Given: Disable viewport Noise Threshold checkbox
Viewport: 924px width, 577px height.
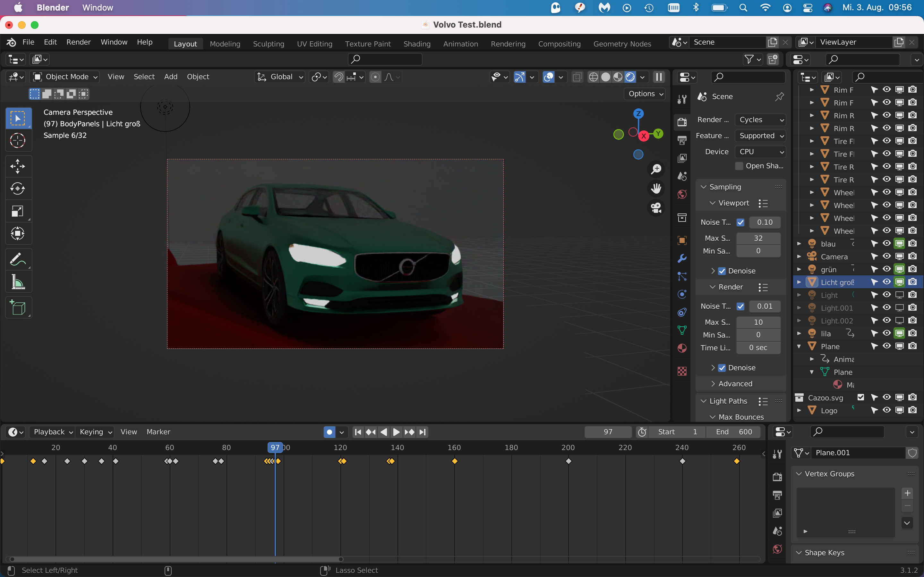Looking at the screenshot, I should pyautogui.click(x=740, y=222).
